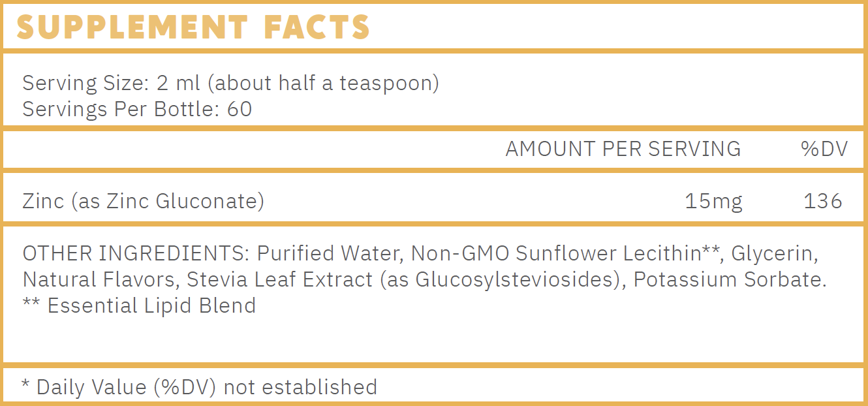The height and width of the screenshot is (406, 868).
Task: Click the Daily Value not established note
Action: (x=199, y=387)
